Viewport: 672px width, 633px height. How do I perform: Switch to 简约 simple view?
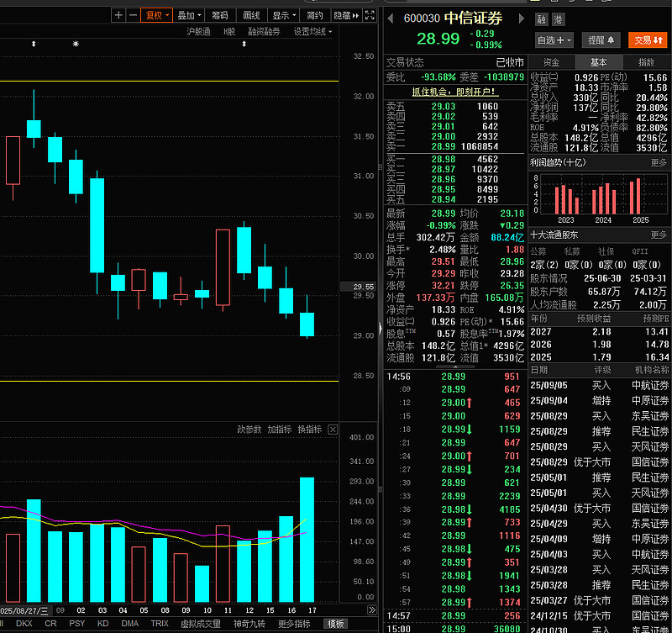click(x=314, y=15)
